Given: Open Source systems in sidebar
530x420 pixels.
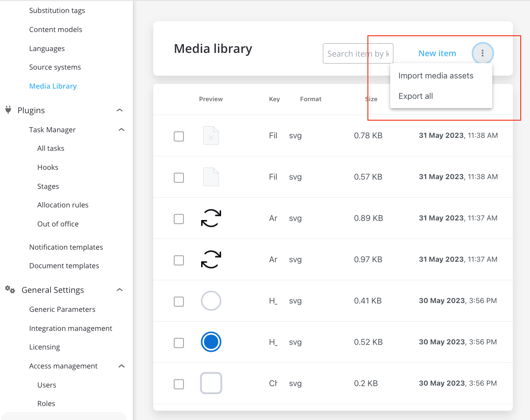Looking at the screenshot, I should coord(55,67).
